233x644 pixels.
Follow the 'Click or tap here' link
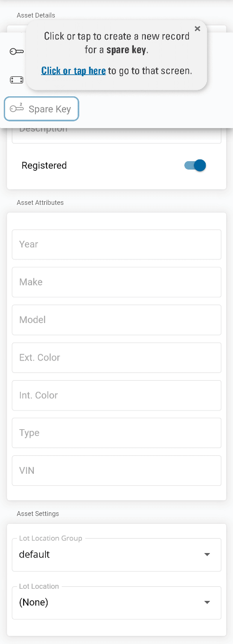(x=73, y=71)
